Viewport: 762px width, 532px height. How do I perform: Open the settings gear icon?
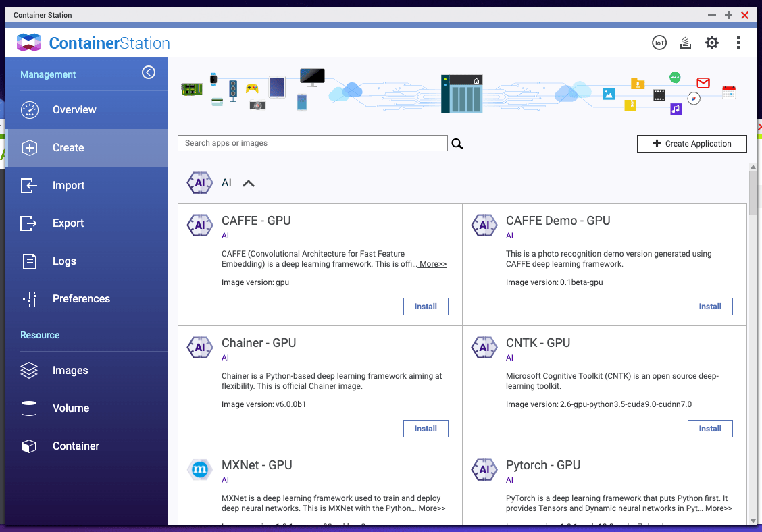pyautogui.click(x=711, y=43)
